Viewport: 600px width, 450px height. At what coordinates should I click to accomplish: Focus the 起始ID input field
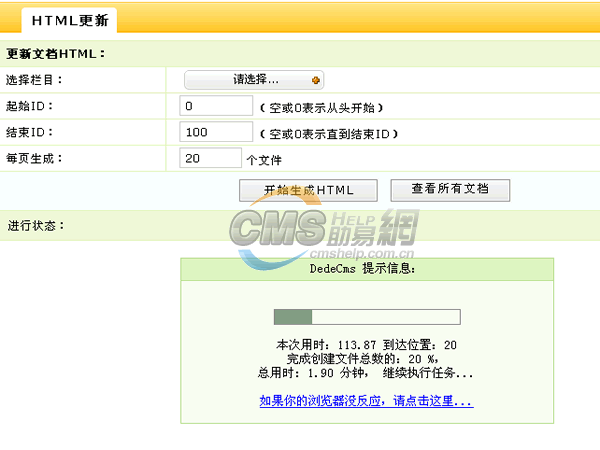pyautogui.click(x=216, y=106)
